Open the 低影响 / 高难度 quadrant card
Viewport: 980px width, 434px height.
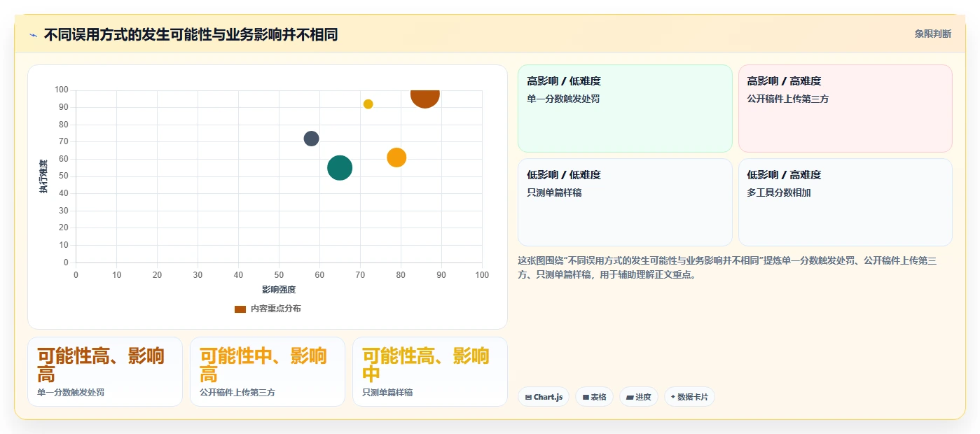point(846,202)
